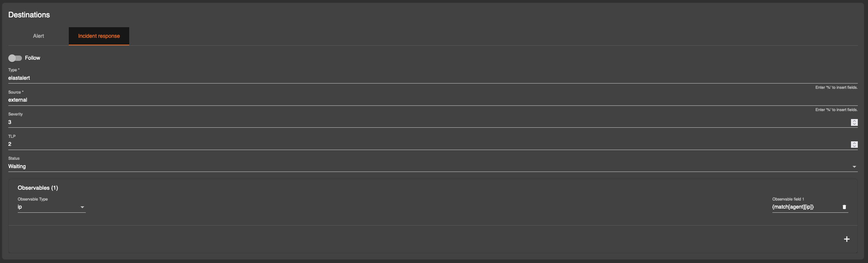868x263 pixels.
Task: Click the Status field dropdown arrow
Action: 854,167
